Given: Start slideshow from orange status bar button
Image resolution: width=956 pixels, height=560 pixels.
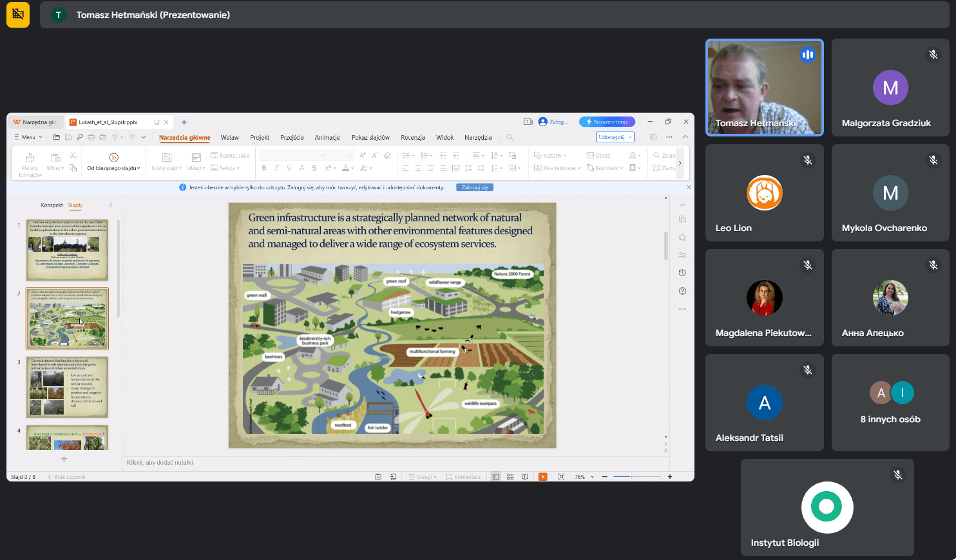Looking at the screenshot, I should point(542,477).
